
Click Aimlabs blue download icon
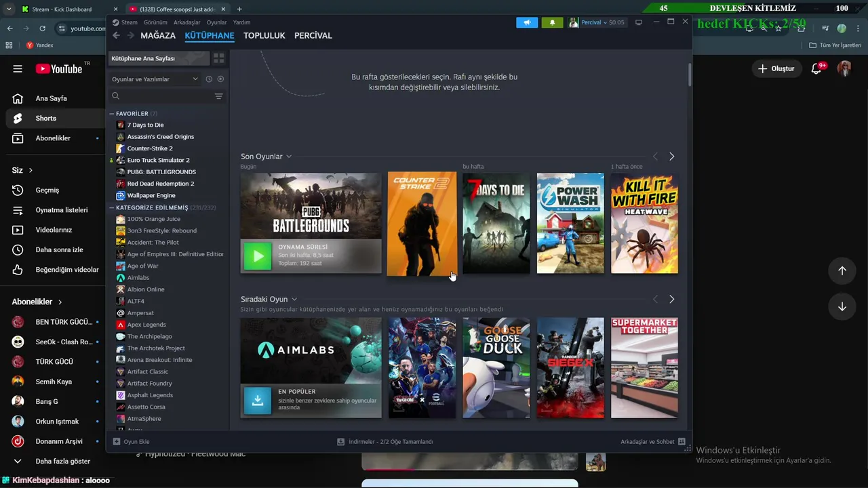point(258,400)
